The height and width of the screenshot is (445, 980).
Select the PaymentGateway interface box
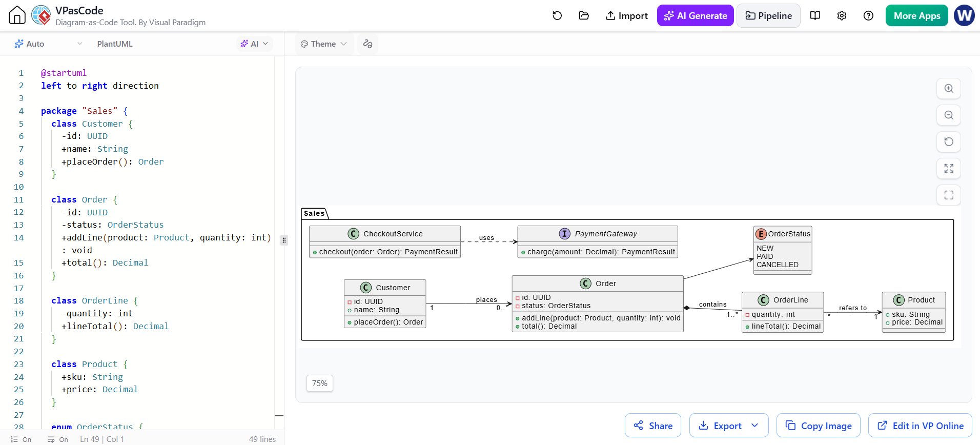coord(598,241)
